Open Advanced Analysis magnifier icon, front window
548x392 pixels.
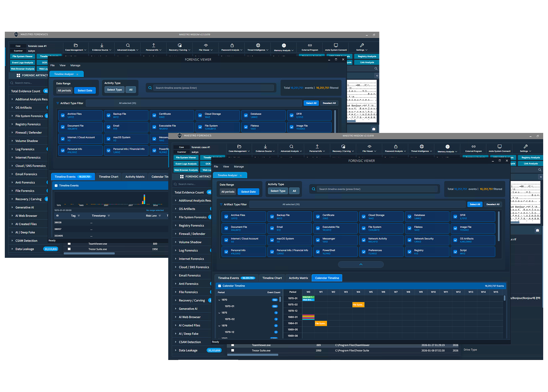pos(291,146)
